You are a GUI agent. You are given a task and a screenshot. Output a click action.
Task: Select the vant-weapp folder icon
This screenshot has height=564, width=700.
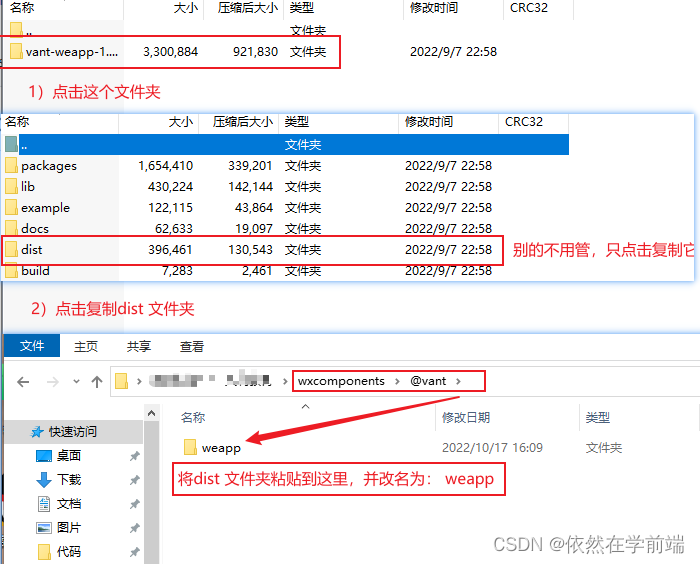(x=17, y=51)
